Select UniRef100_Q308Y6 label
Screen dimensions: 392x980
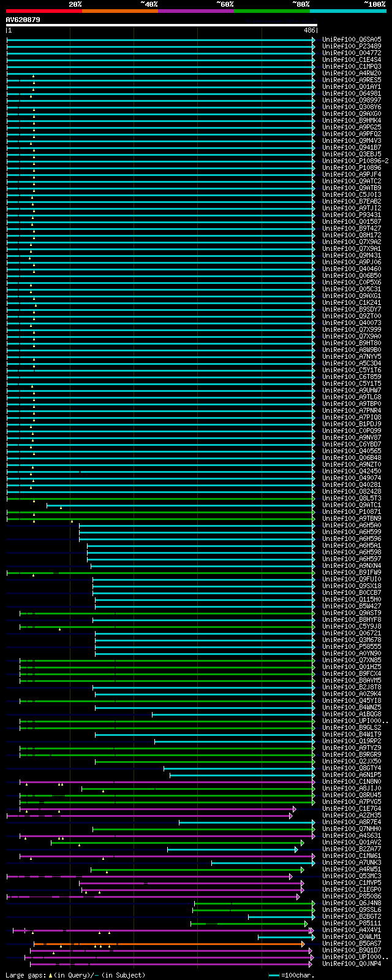point(352,107)
